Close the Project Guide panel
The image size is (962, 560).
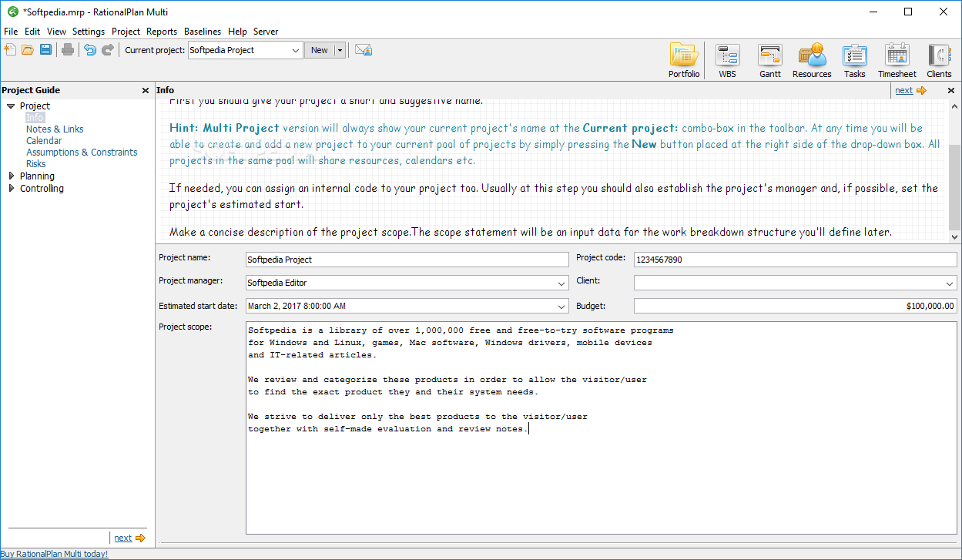click(x=146, y=91)
